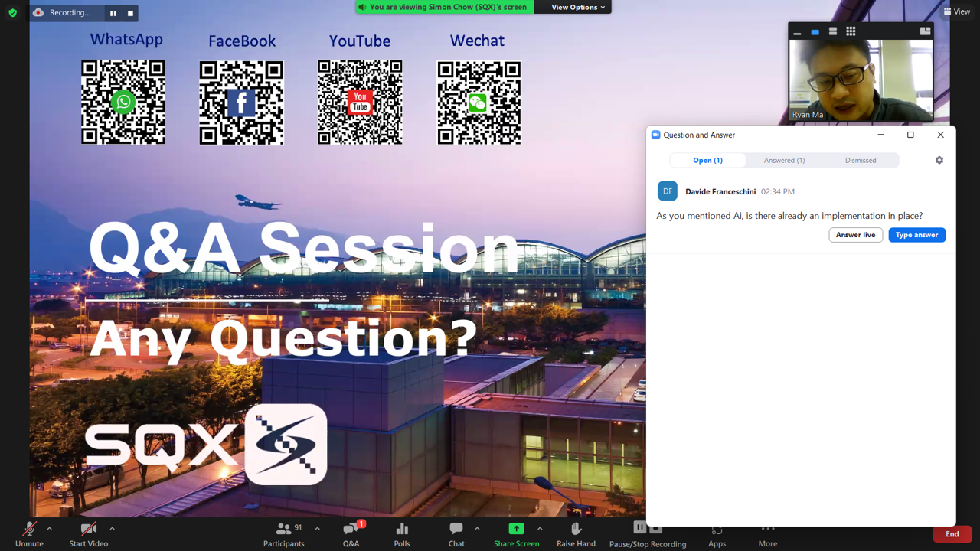The width and height of the screenshot is (980, 551).
Task: Open the Q&A panel from toolbar
Action: [x=351, y=533]
